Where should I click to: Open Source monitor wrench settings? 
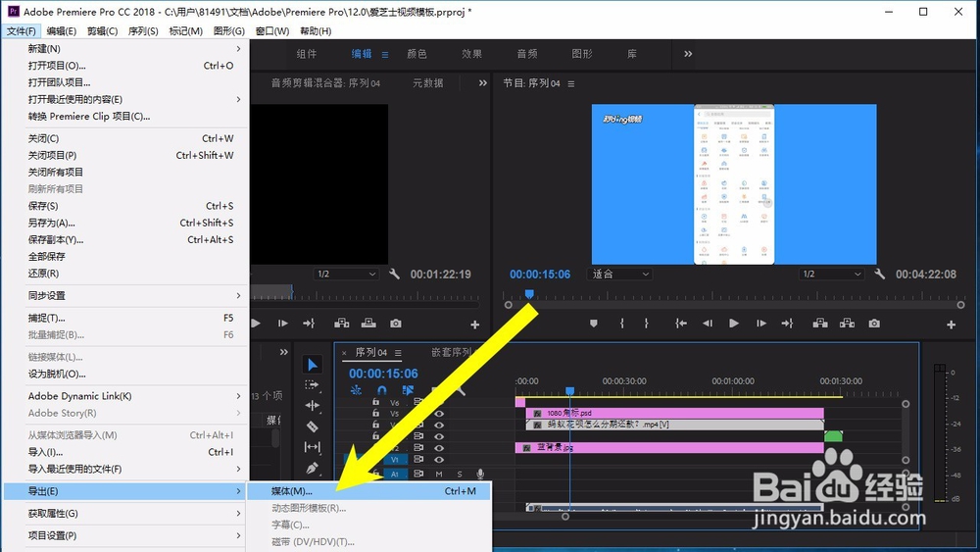394,274
